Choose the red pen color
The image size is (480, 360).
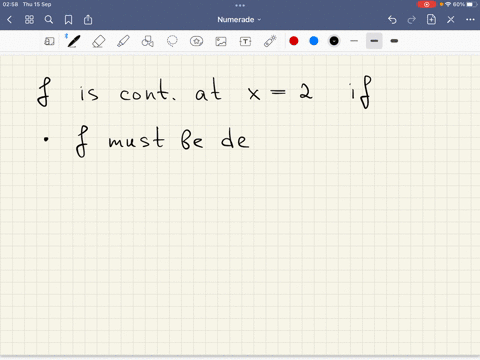point(294,41)
